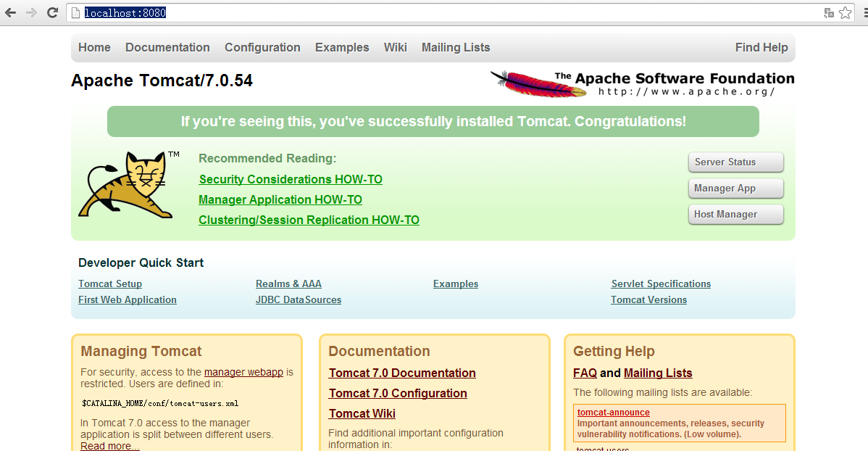
Task: Click Read more under Managing Tomcat
Action: [109, 446]
